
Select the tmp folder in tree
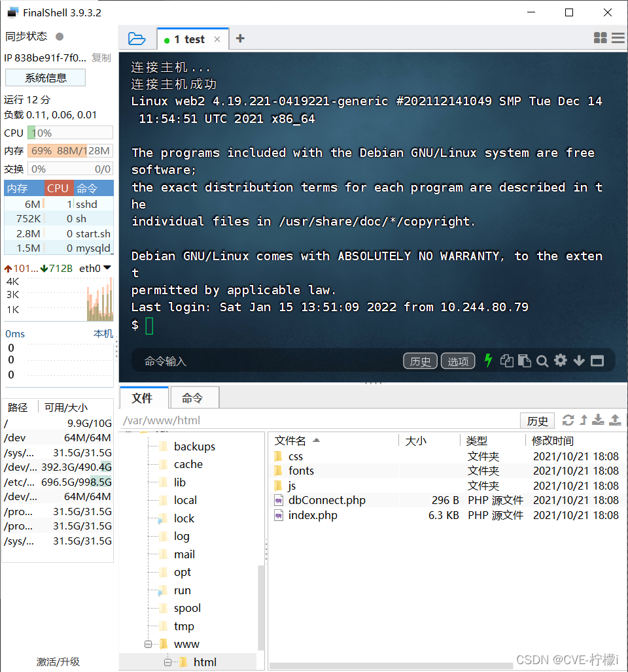184,626
